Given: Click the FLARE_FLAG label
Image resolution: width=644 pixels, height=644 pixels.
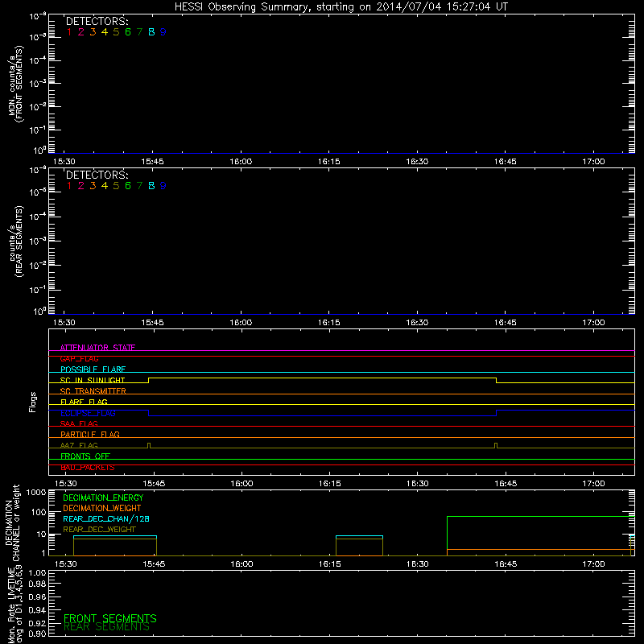Looking at the screenshot, I should click(x=84, y=402).
